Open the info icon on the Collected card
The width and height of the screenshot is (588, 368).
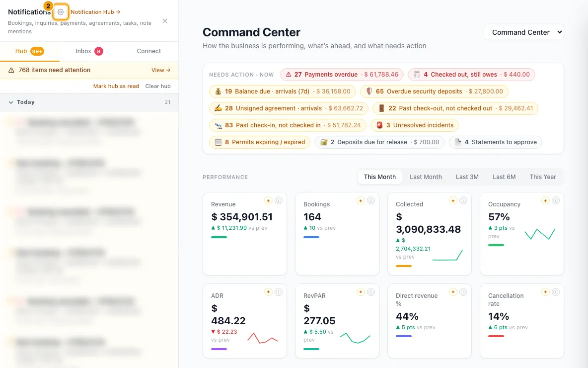[463, 200]
